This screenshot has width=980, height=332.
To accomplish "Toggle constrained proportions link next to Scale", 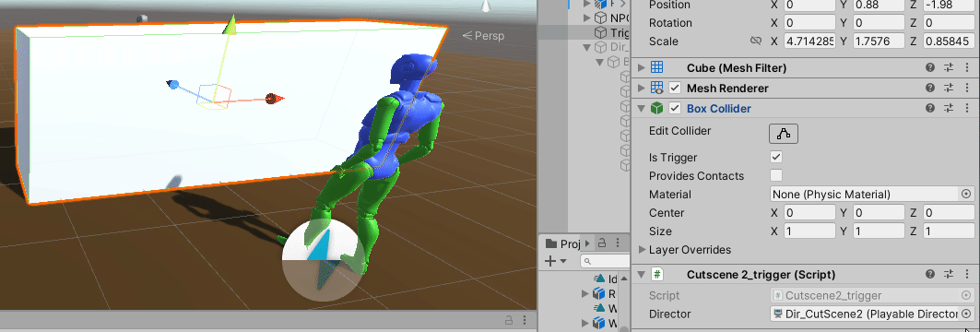I will (756, 41).
